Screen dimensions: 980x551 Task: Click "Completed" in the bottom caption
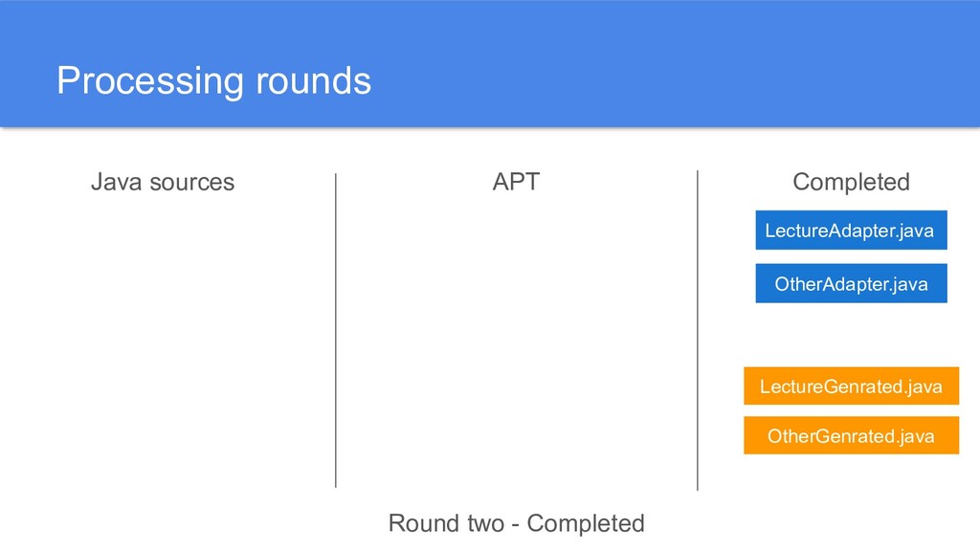(x=586, y=523)
